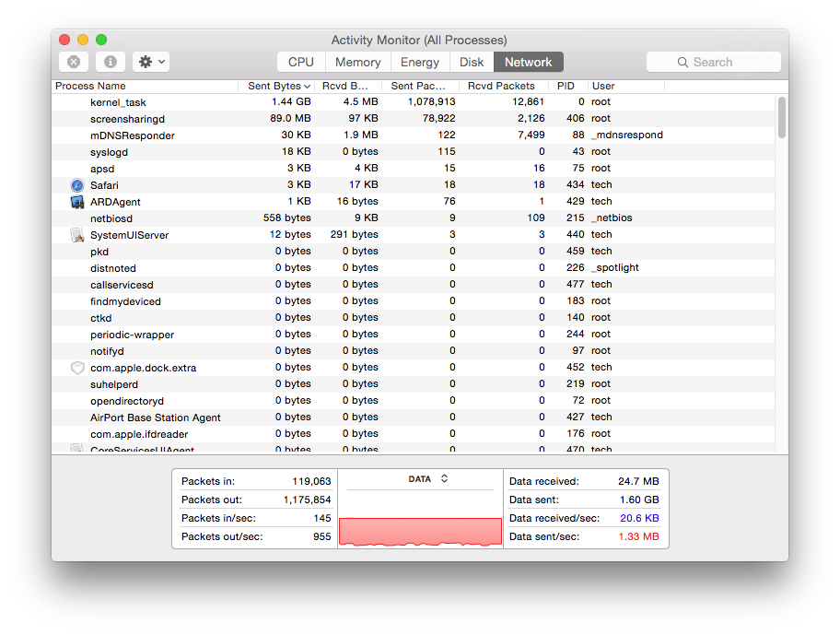Select the kernel_task process row
This screenshot has width=840, height=635.
click(413, 101)
